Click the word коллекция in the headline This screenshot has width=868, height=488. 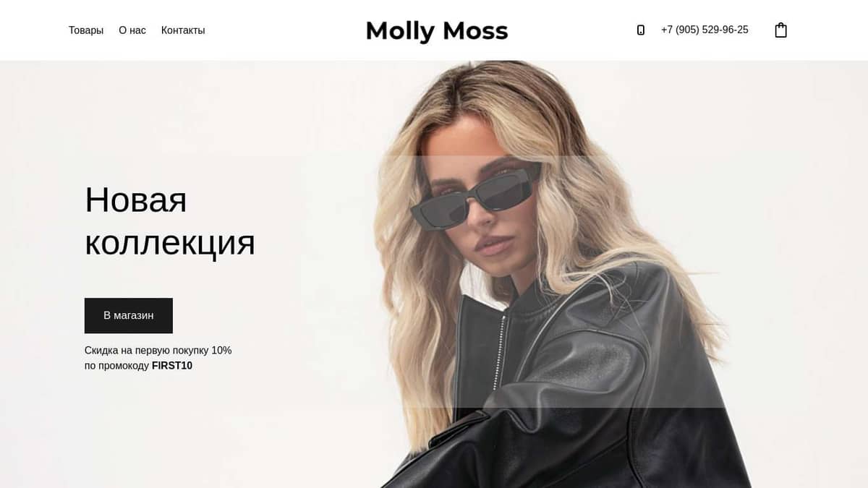(x=170, y=243)
